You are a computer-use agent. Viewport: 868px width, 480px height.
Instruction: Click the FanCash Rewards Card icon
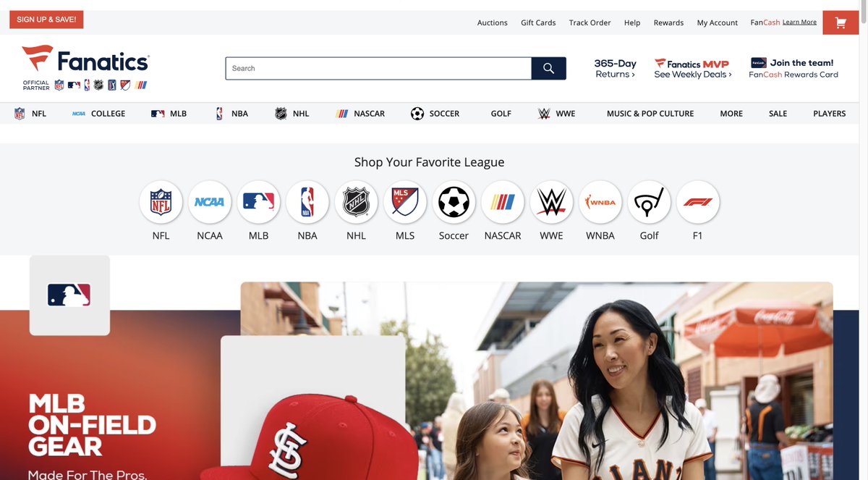pos(758,63)
